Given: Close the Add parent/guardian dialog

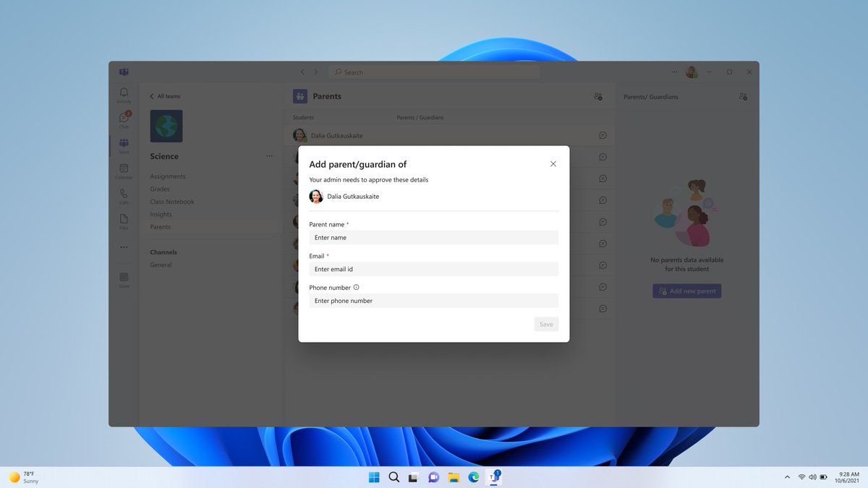Looking at the screenshot, I should coord(553,164).
